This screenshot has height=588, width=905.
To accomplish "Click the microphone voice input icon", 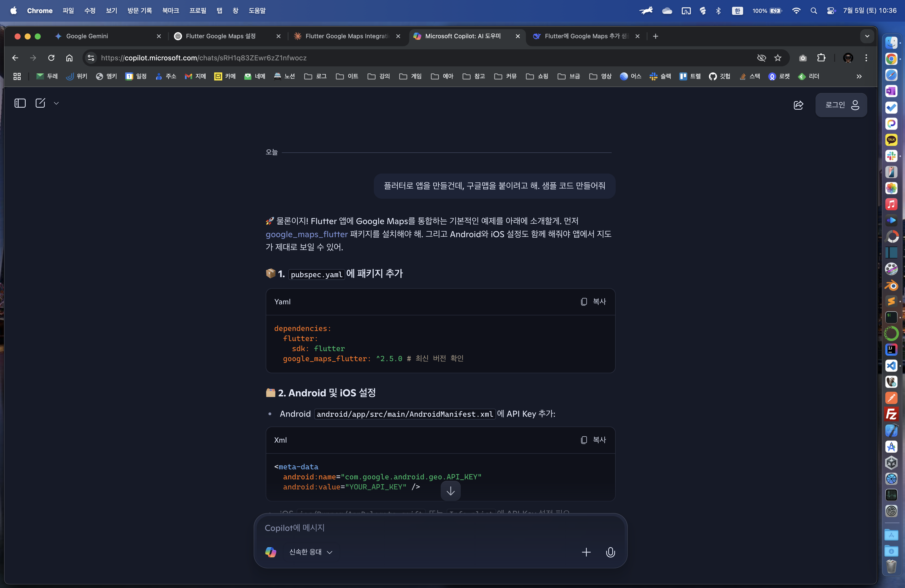I will coord(610,552).
